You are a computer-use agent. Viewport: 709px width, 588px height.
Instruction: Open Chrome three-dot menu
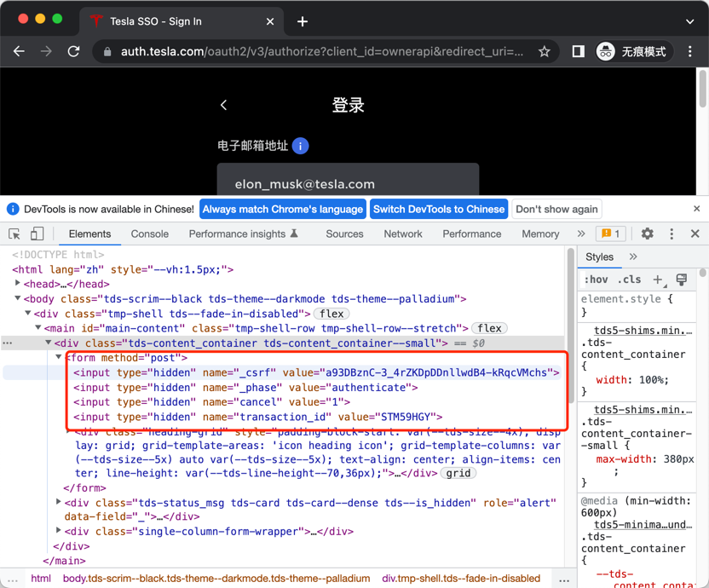pos(690,52)
